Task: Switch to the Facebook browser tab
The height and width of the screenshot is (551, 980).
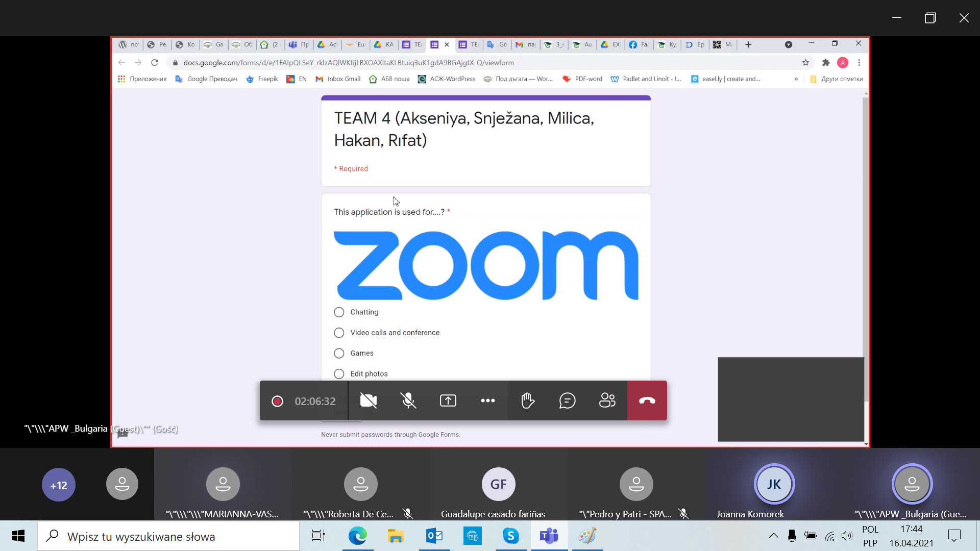Action: [x=639, y=44]
